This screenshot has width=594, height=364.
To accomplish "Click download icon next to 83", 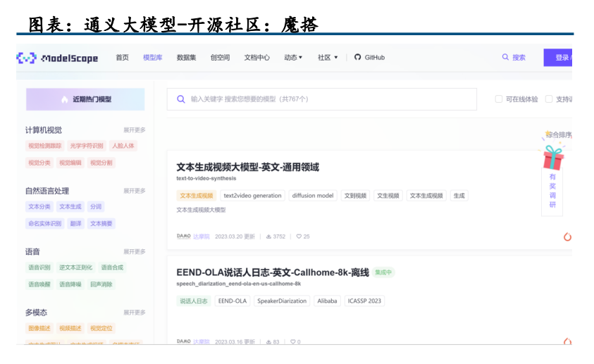I will tap(268, 341).
